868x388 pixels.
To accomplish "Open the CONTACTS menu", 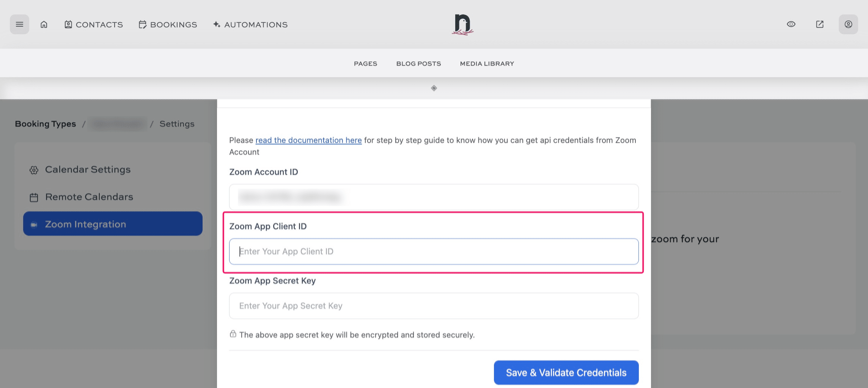I will pyautogui.click(x=93, y=24).
